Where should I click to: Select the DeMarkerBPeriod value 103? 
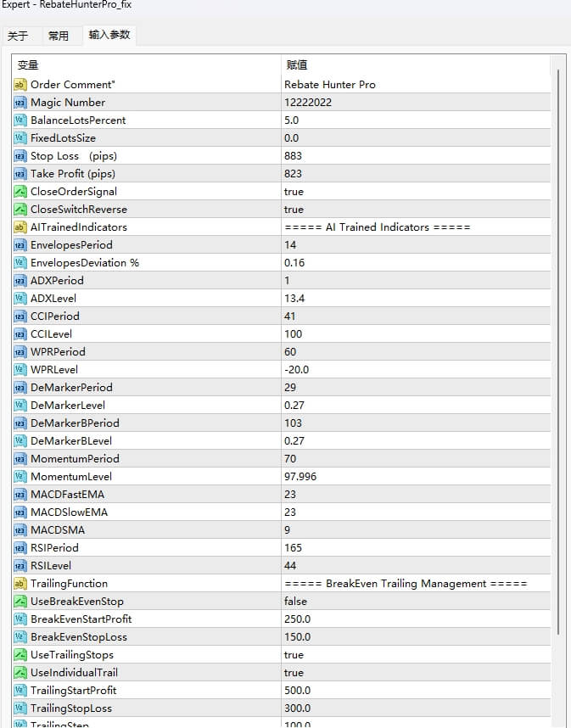click(293, 423)
